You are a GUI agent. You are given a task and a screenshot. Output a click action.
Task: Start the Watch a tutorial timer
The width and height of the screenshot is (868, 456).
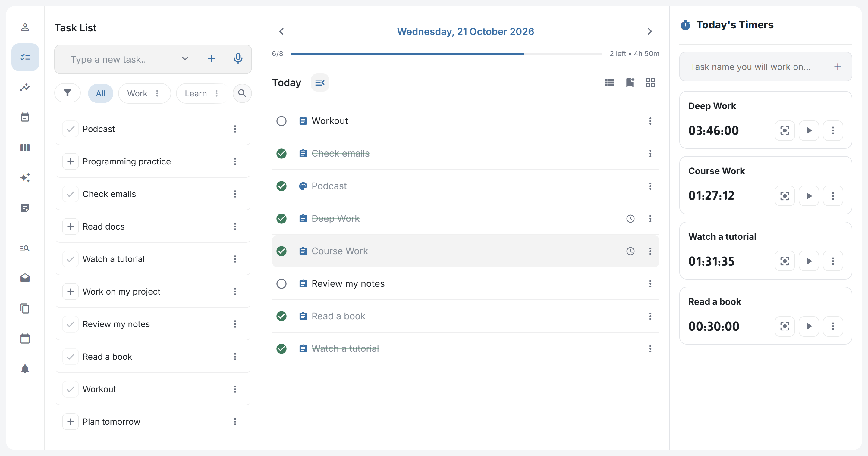tap(809, 261)
